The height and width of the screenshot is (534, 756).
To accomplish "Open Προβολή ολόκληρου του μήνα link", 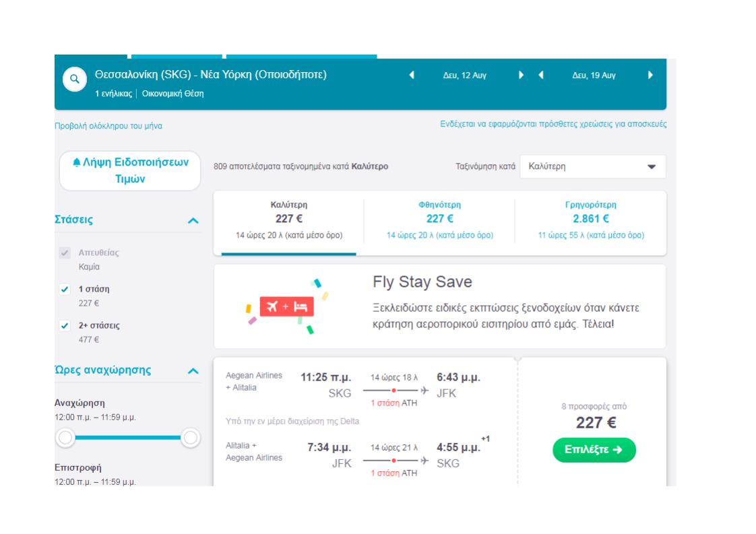I will (108, 126).
